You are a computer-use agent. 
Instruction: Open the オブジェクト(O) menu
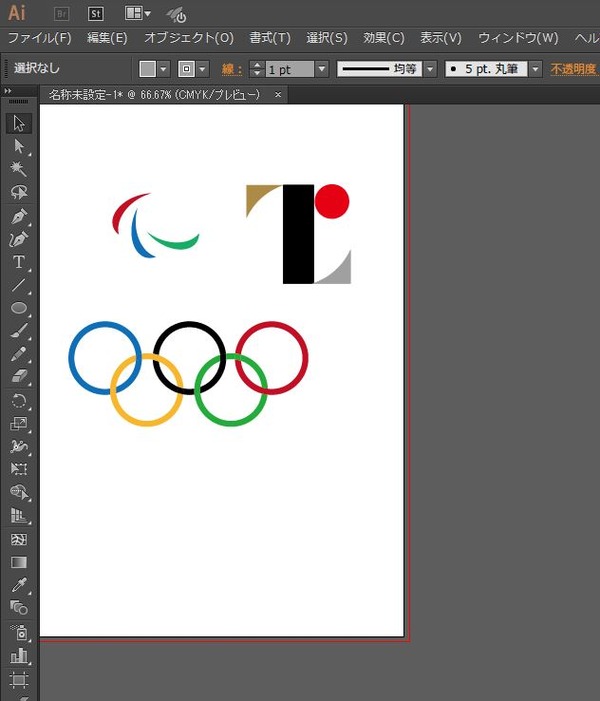[189, 38]
